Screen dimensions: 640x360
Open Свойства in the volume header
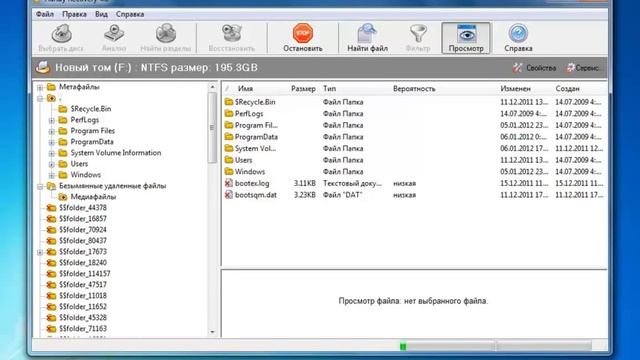[535, 68]
